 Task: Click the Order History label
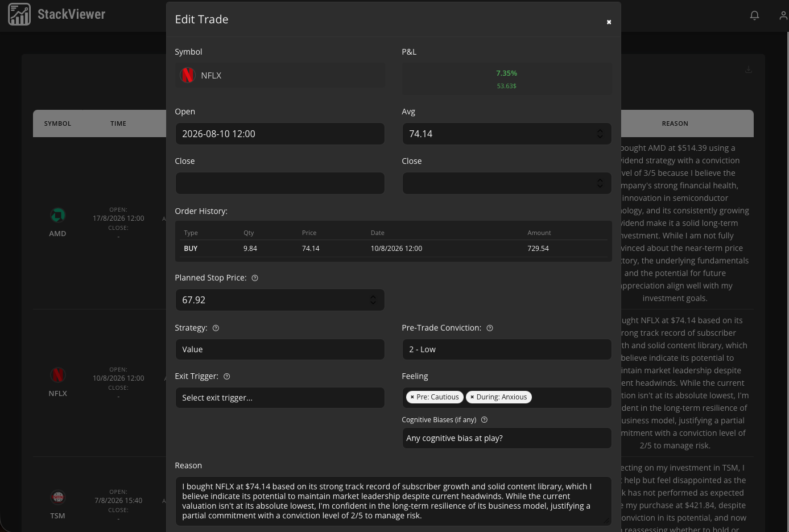(x=201, y=211)
